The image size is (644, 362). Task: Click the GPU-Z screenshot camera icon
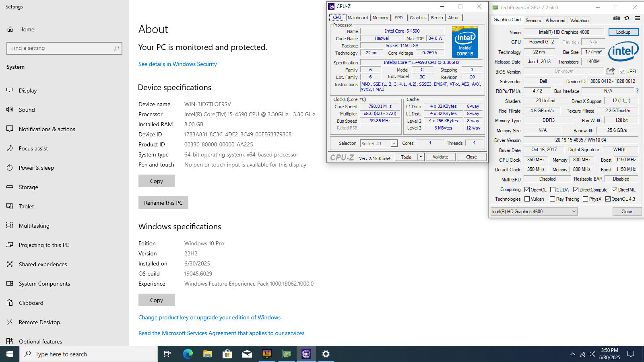point(616,18)
